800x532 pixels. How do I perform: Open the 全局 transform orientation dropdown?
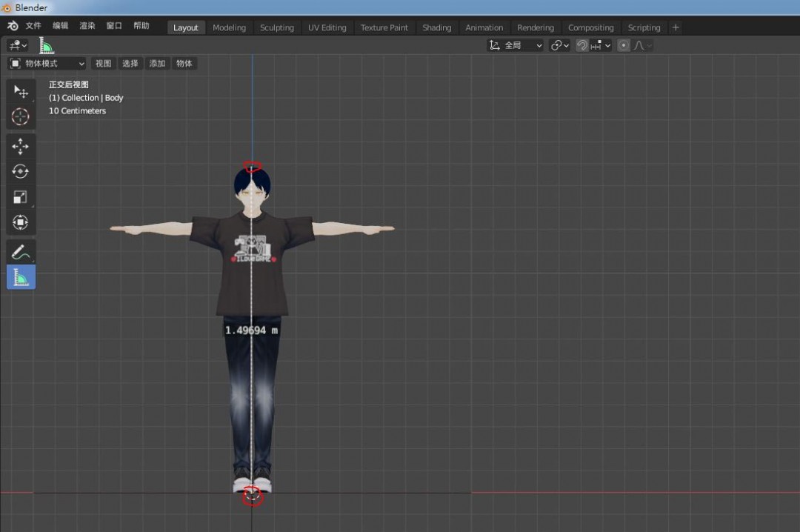516,45
